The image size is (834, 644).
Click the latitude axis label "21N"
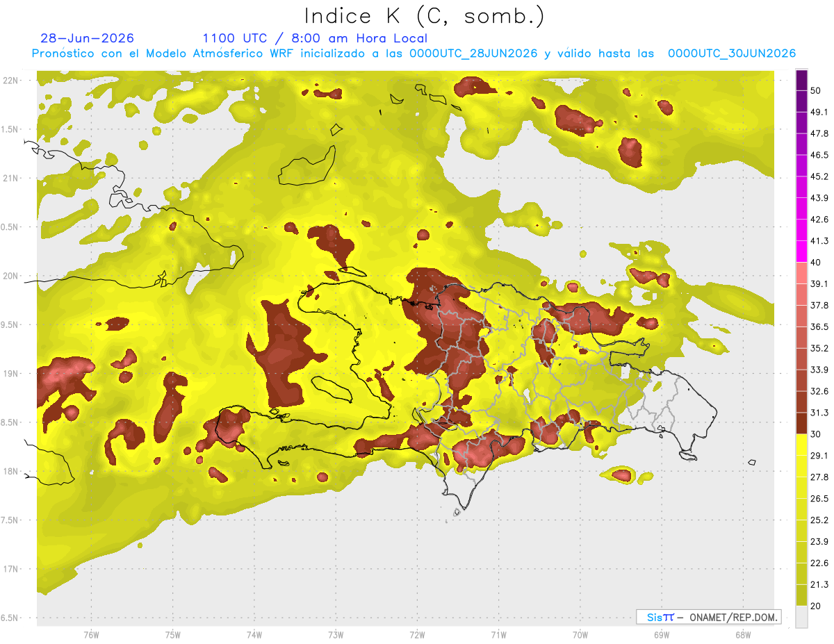point(10,178)
